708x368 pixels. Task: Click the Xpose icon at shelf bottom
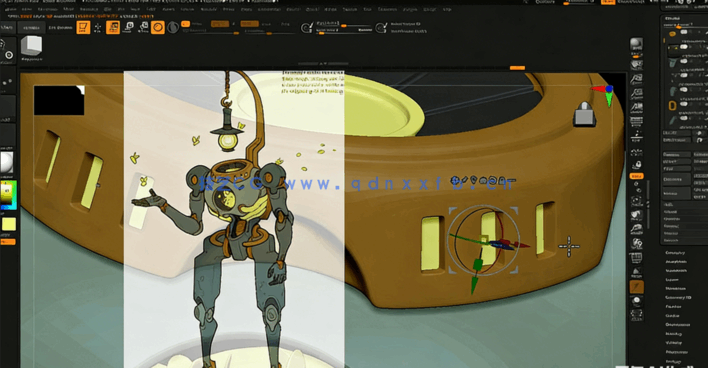point(636,314)
